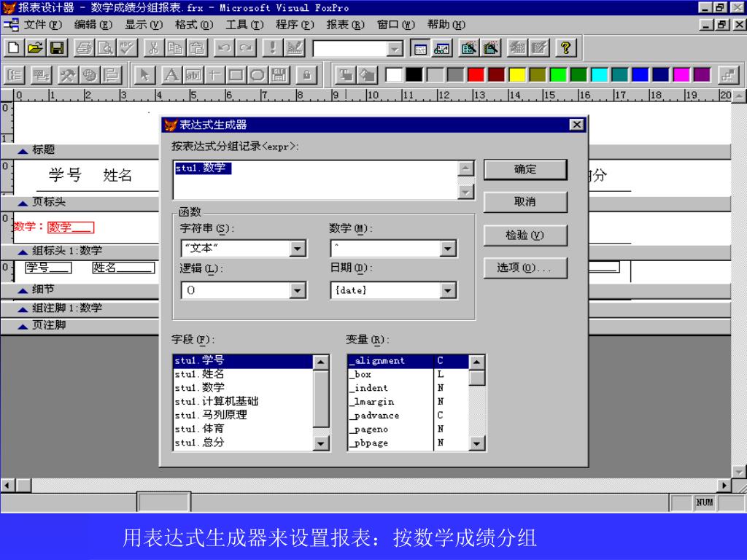Select the Rectangle drawing tool

pos(236,75)
